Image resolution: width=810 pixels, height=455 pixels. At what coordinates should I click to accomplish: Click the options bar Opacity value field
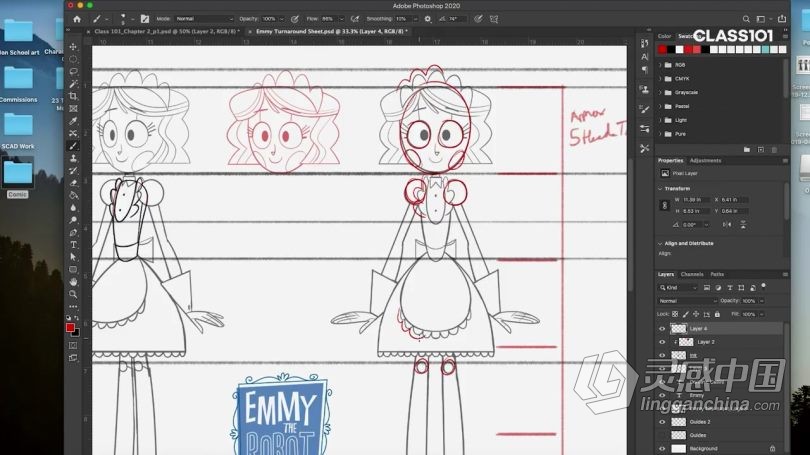point(270,19)
